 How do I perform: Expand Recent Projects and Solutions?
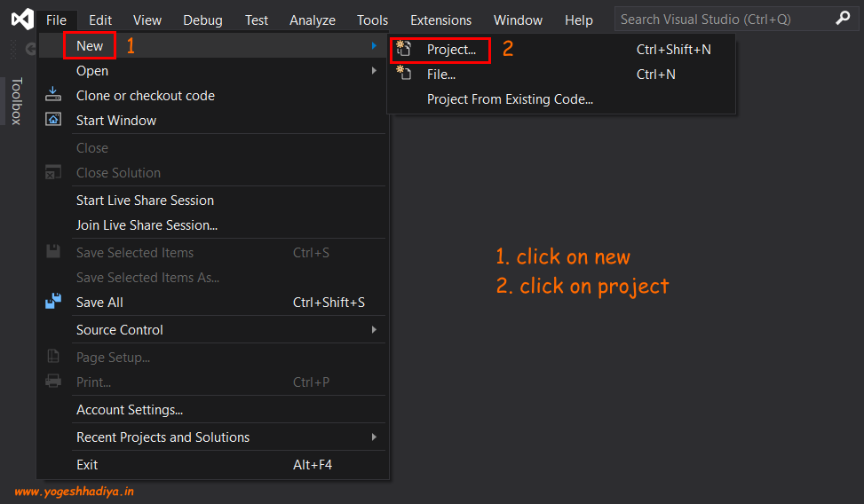(x=375, y=437)
